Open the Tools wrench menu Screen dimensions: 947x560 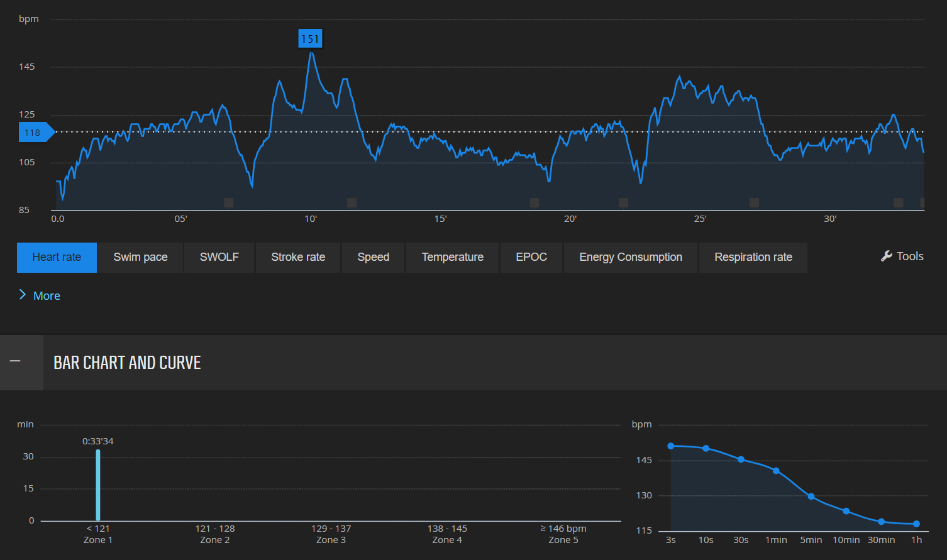(902, 256)
